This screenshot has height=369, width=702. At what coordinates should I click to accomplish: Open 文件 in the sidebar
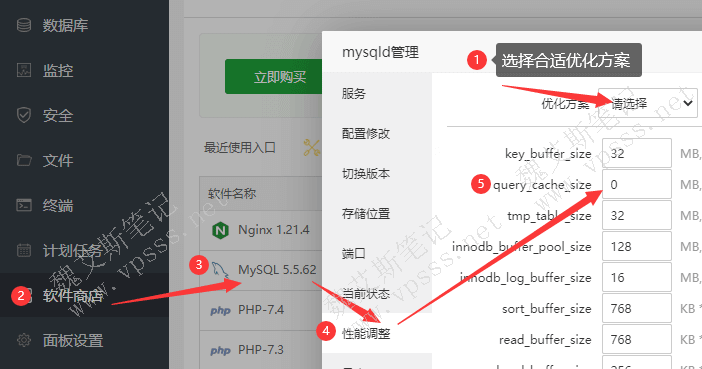click(58, 160)
